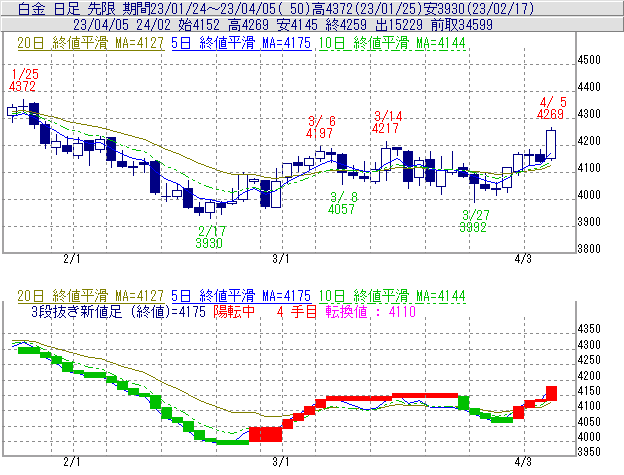Click the 4350 axis label on 新値足 chart

[x=589, y=329]
